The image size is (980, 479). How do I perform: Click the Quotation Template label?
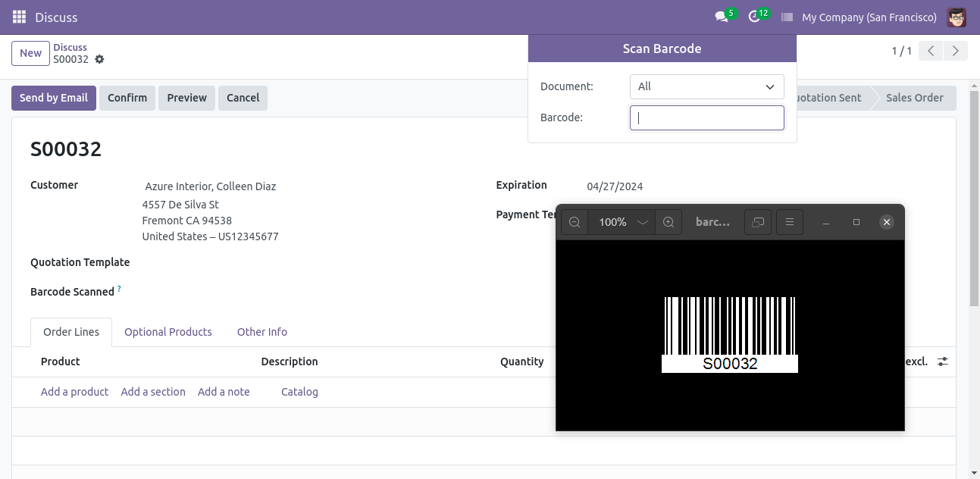pyautogui.click(x=80, y=262)
